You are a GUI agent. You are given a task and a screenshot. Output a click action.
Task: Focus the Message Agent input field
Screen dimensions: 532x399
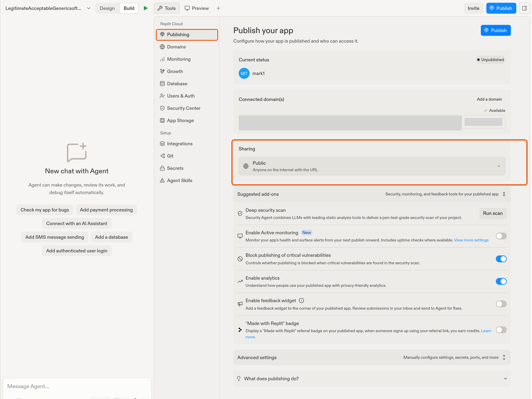point(77,386)
